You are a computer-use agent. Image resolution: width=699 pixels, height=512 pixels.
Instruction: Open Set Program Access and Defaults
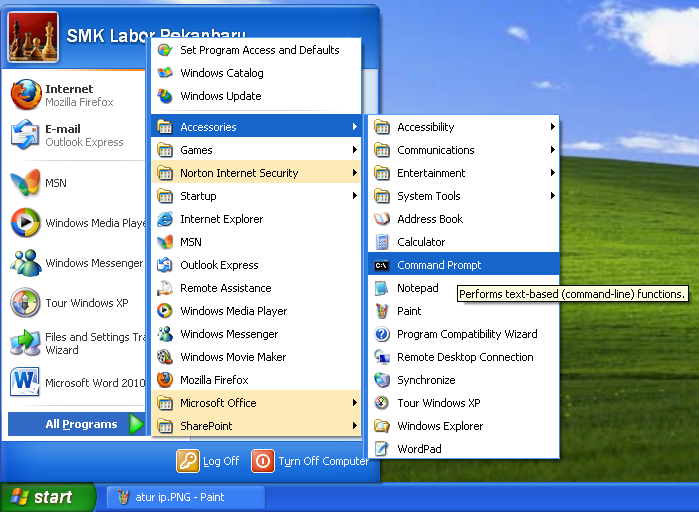click(x=256, y=50)
